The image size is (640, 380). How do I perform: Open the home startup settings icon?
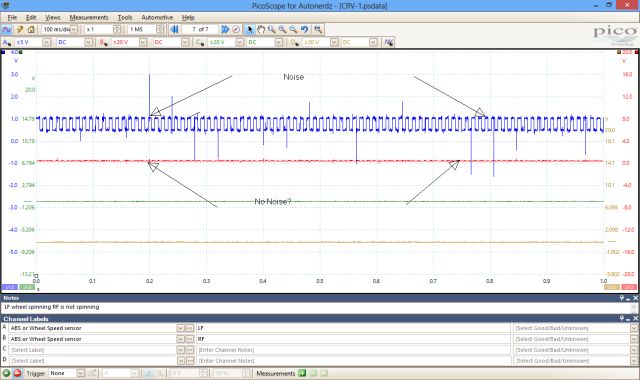click(31, 29)
